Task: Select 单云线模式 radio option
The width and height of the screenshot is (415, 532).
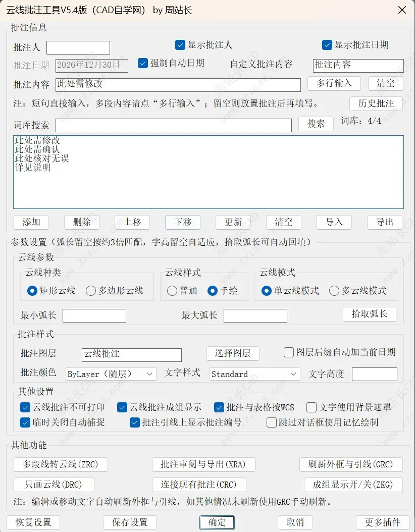Action: click(x=267, y=291)
